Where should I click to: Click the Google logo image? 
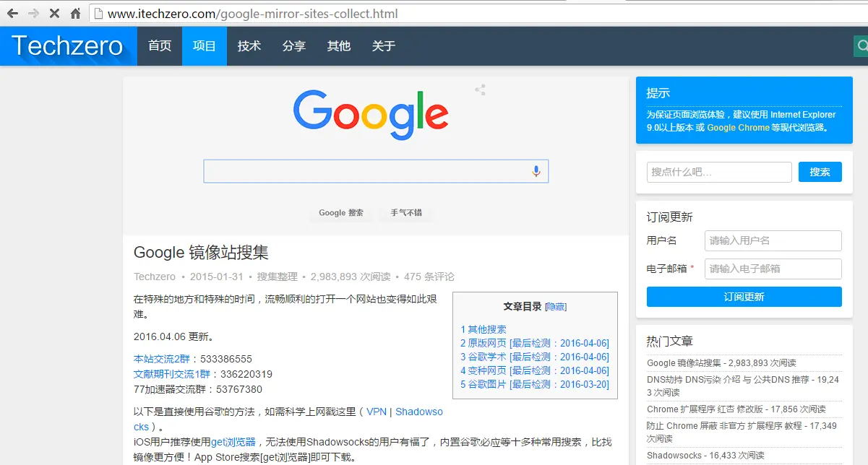click(371, 114)
